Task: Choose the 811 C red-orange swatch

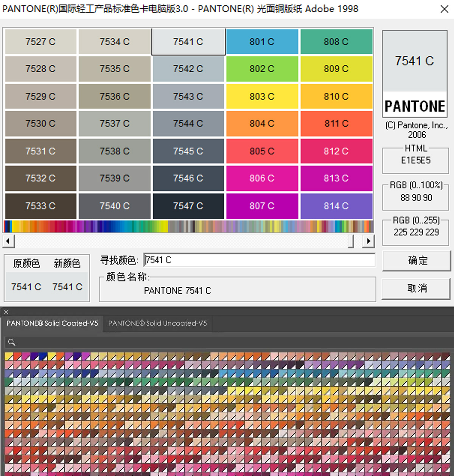Action: [336, 124]
